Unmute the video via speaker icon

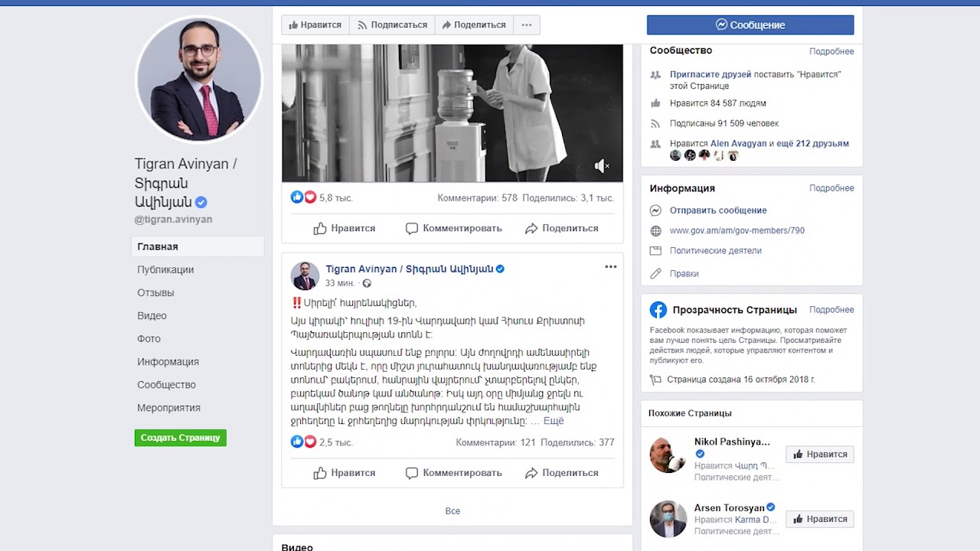point(602,166)
